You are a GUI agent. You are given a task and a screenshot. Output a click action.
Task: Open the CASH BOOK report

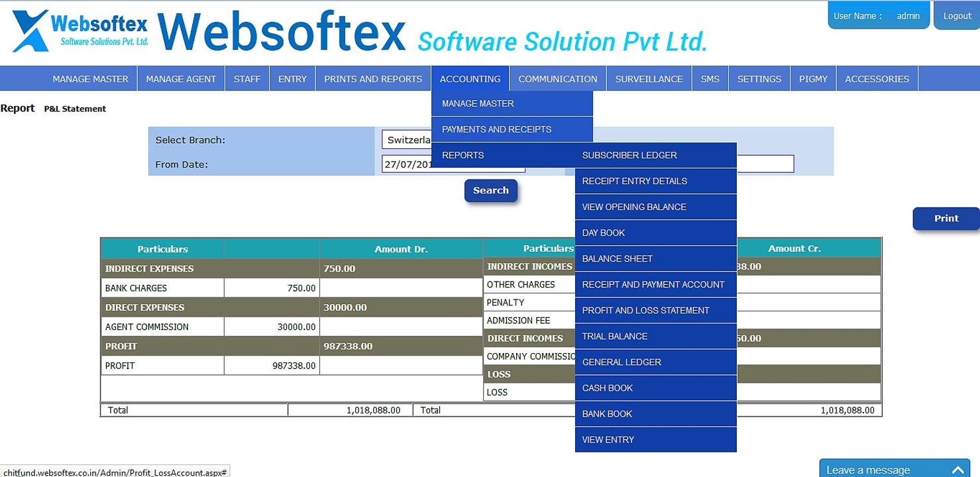pyautogui.click(x=656, y=388)
